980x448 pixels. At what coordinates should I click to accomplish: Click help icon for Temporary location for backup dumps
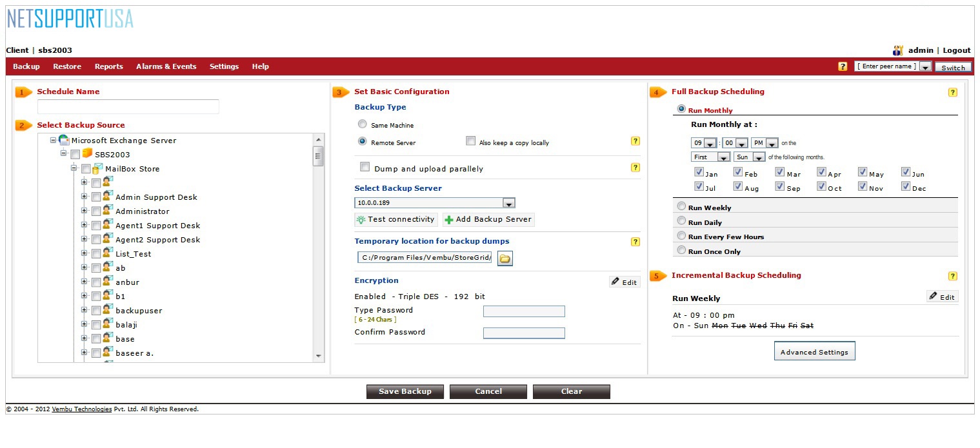(635, 242)
